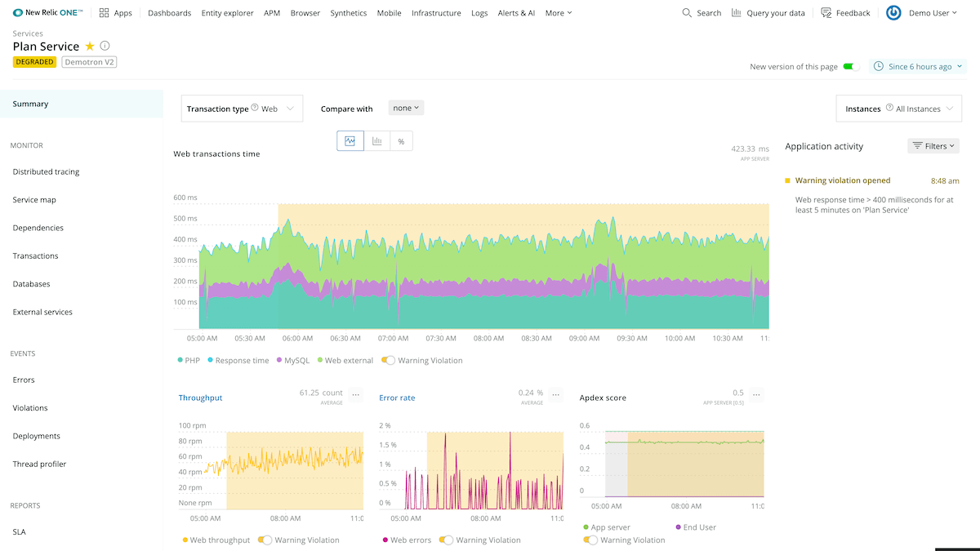This screenshot has height=551, width=980.
Task: Open Distributed tracing in sidebar
Action: click(46, 171)
